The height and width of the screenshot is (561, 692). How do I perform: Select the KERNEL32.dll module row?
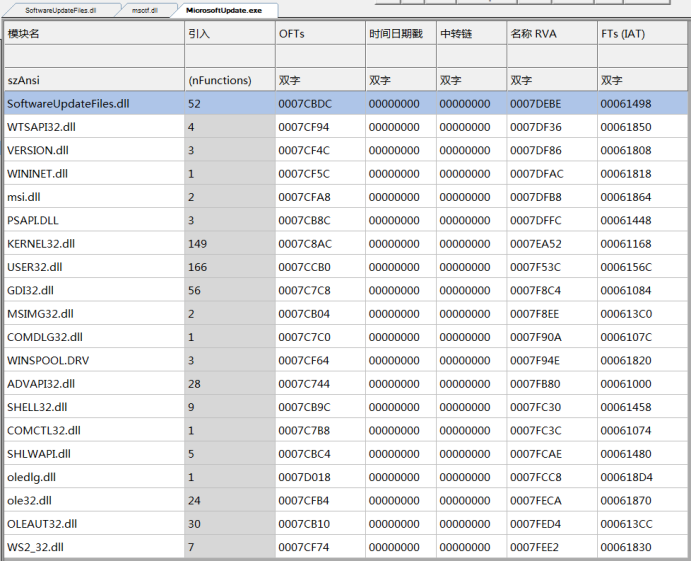[346, 244]
